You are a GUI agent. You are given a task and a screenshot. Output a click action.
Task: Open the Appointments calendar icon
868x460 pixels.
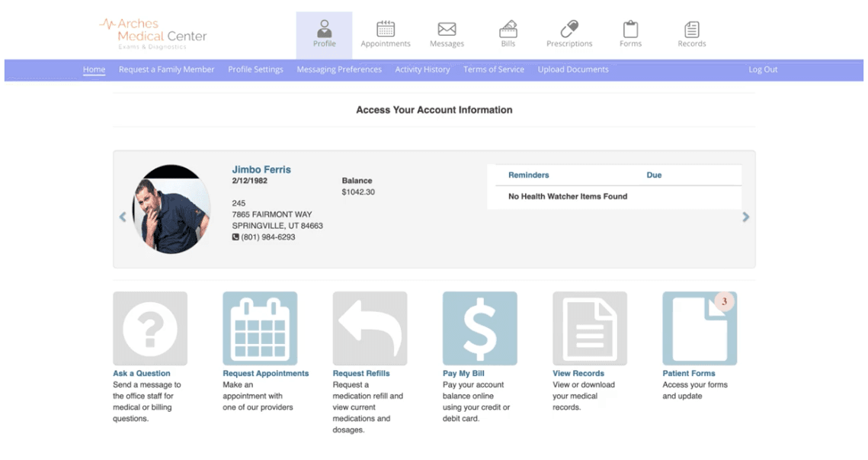point(386,29)
